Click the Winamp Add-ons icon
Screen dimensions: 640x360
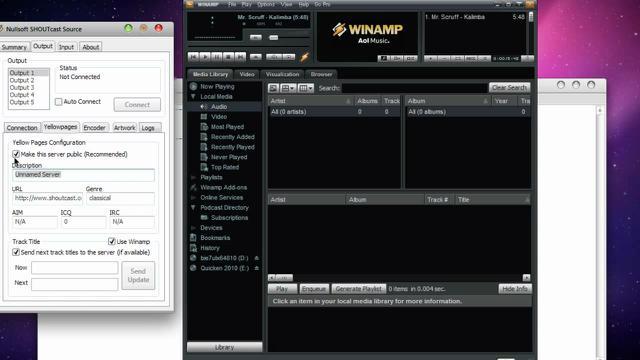click(193, 187)
